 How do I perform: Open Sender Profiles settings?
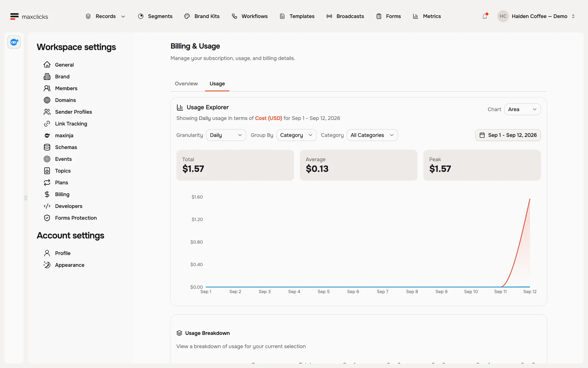point(73,112)
